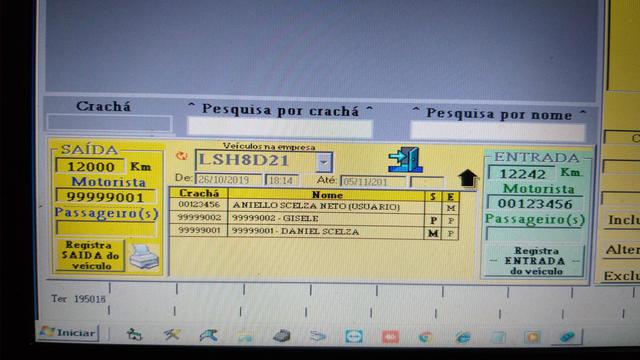Click the Pesquisa por nome search field
This screenshot has width=640, height=360.
(x=498, y=131)
